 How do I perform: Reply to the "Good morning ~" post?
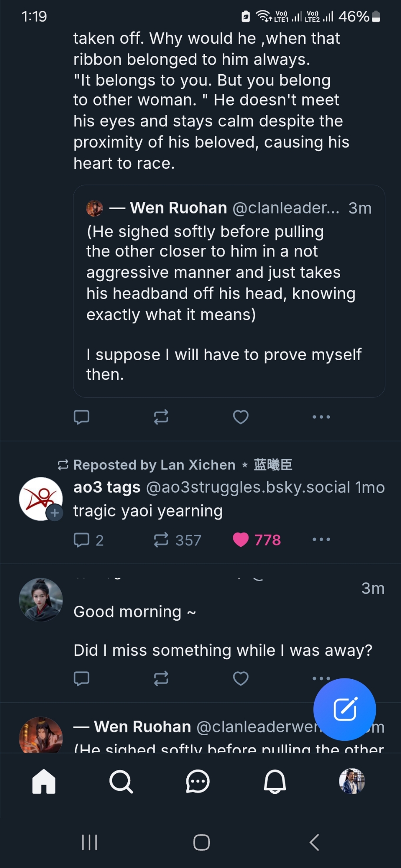coord(82,678)
